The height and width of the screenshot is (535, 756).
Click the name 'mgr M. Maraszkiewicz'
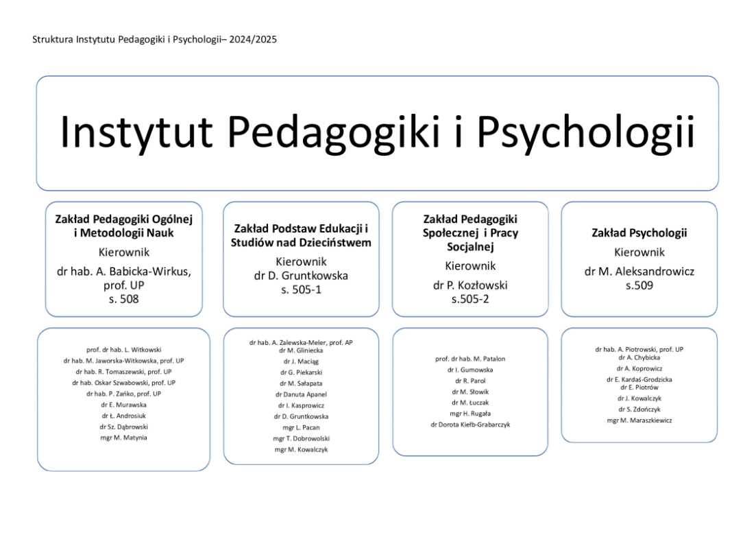coord(639,420)
